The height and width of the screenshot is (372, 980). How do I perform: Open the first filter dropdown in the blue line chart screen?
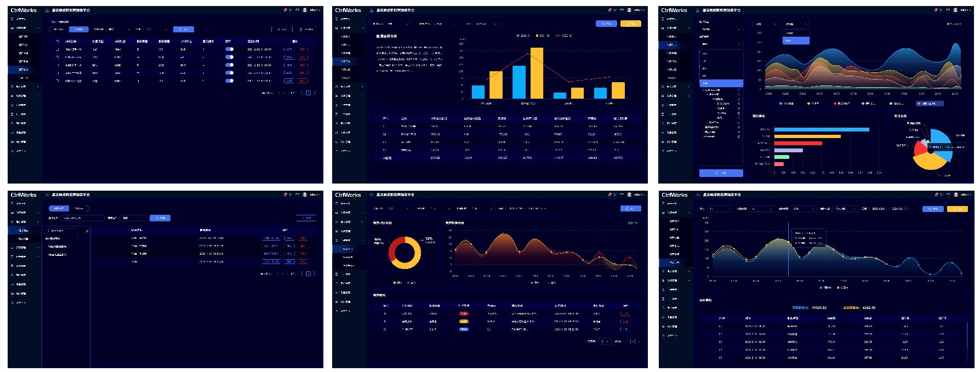click(x=720, y=209)
